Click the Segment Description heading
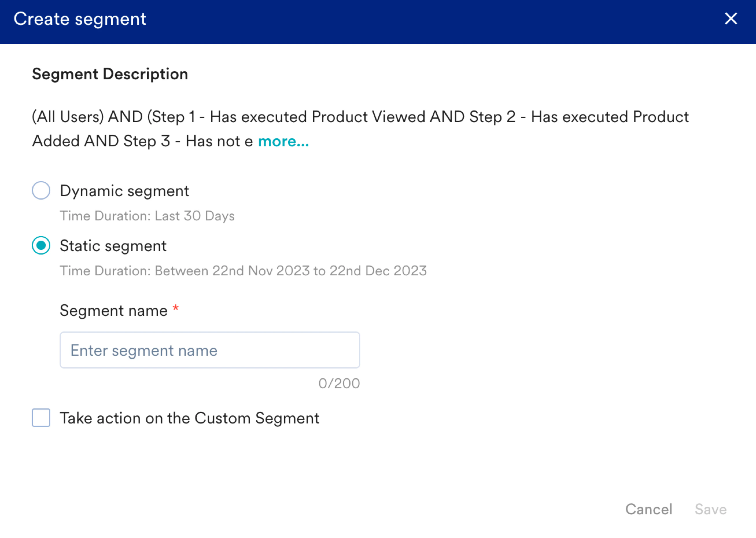The image size is (756, 538). (110, 74)
